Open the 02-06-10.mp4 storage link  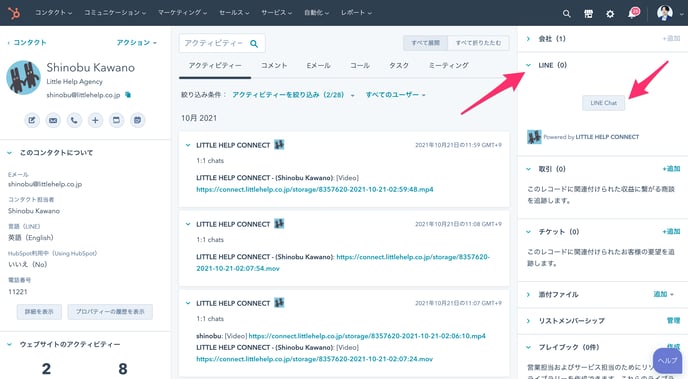367,336
